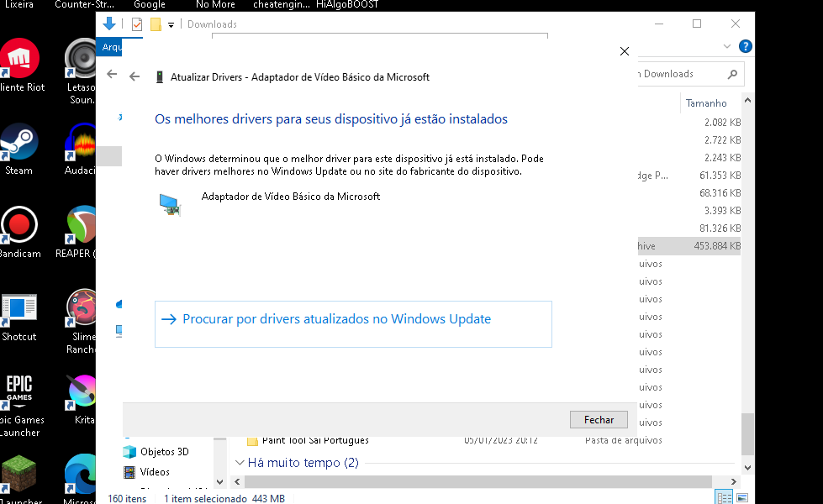The image size is (823, 504).
Task: Go back using the driver dialog arrow
Action: (135, 77)
